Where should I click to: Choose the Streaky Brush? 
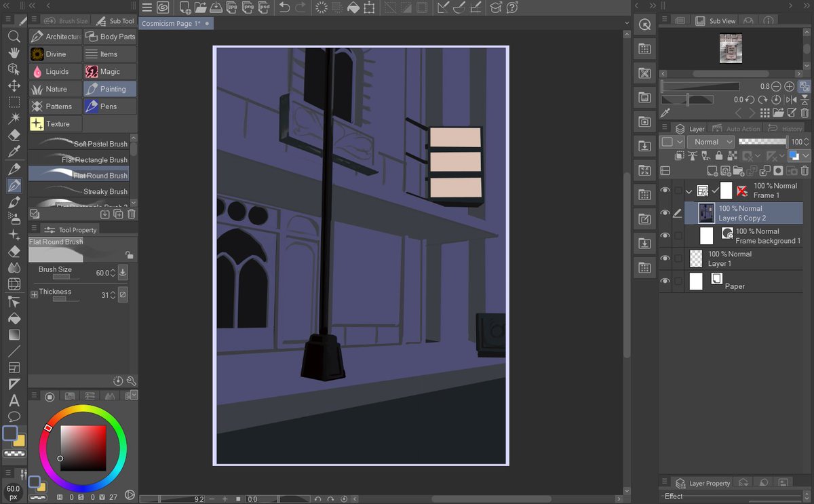click(x=79, y=191)
